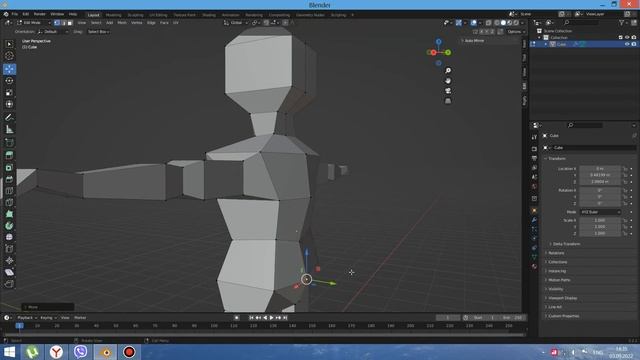Switch to the UV Editing workspace tab
The height and width of the screenshot is (360, 640).
coord(158,15)
